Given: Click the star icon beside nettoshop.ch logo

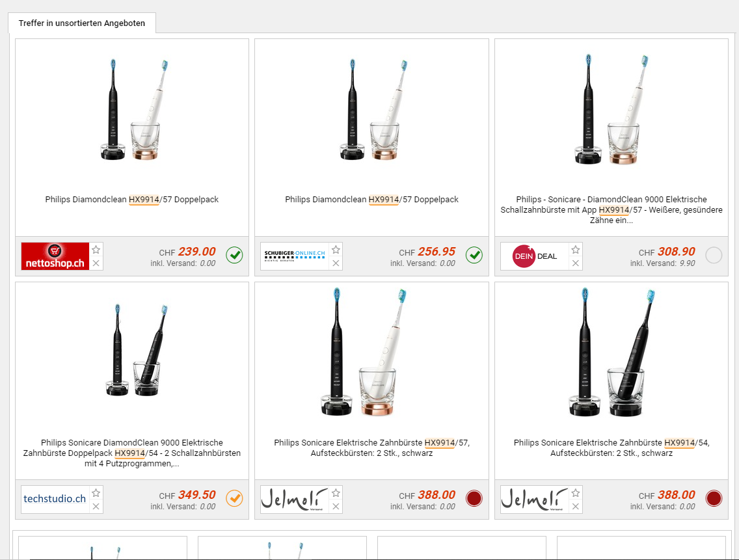Looking at the screenshot, I should click(96, 250).
